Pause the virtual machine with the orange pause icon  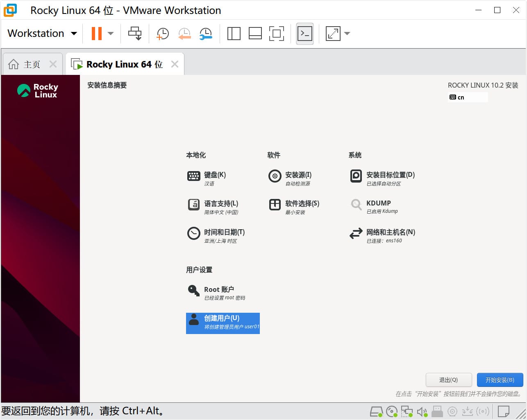point(97,34)
